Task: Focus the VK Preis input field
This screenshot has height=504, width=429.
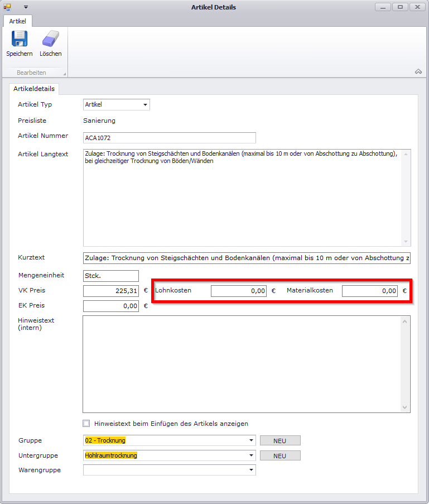Action: click(110, 291)
